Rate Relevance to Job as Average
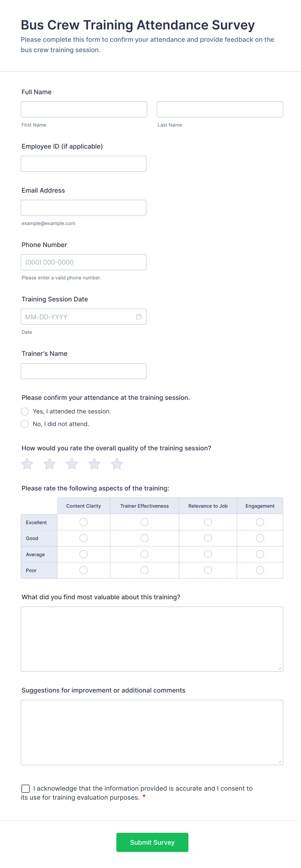Image resolution: width=301 pixels, height=868 pixels. [x=208, y=554]
